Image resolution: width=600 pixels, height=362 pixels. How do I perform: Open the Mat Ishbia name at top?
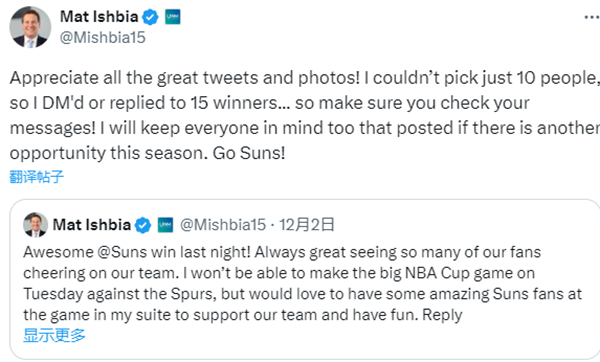click(99, 17)
